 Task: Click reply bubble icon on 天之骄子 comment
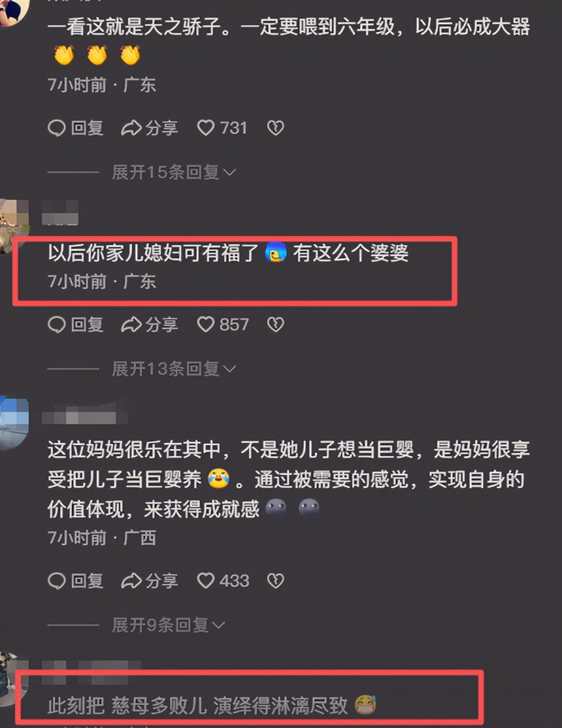coord(57,127)
